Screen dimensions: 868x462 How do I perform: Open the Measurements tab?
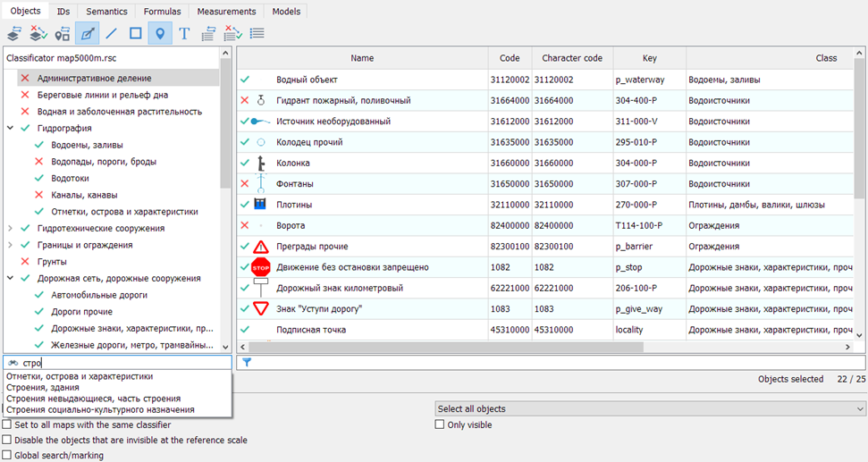click(x=226, y=12)
